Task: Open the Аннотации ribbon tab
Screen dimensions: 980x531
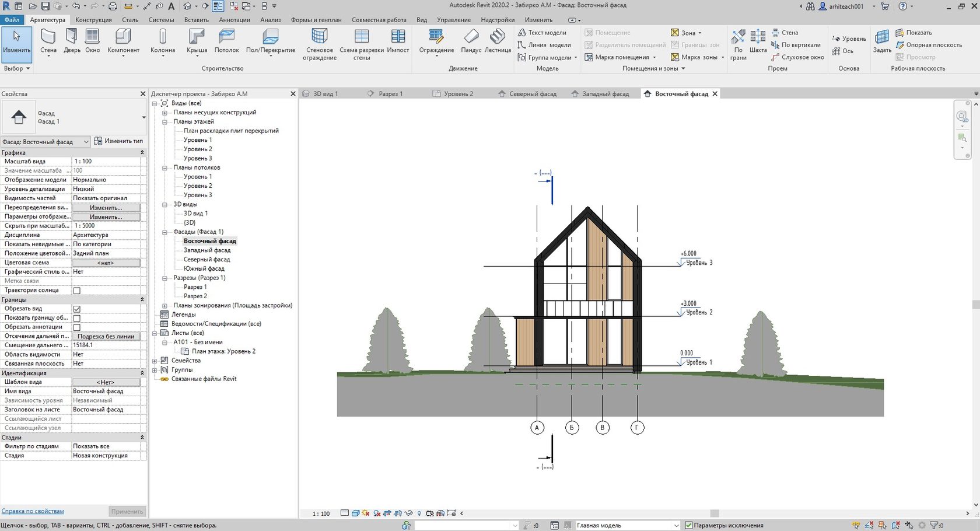Action: point(235,20)
